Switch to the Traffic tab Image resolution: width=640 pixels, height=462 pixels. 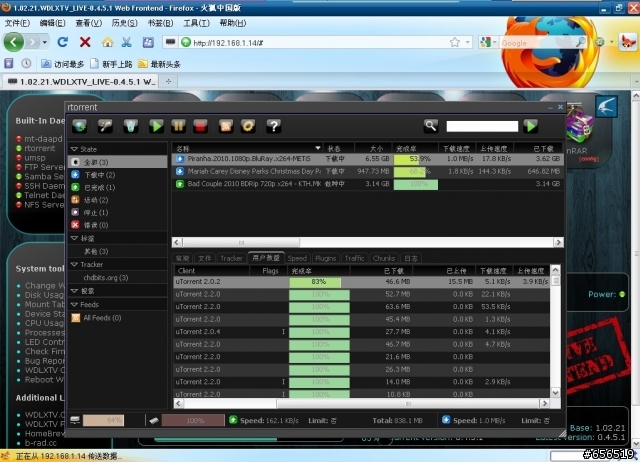tap(354, 258)
